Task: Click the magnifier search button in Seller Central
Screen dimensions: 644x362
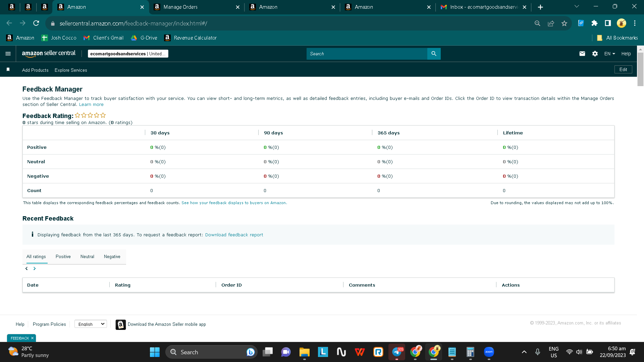Action: pos(434,54)
